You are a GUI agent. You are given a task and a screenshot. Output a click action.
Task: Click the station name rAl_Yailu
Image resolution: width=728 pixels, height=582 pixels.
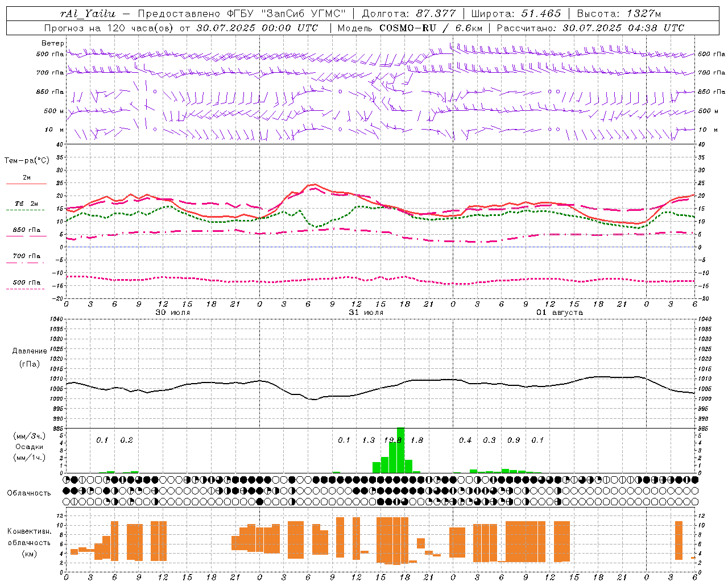pos(87,14)
